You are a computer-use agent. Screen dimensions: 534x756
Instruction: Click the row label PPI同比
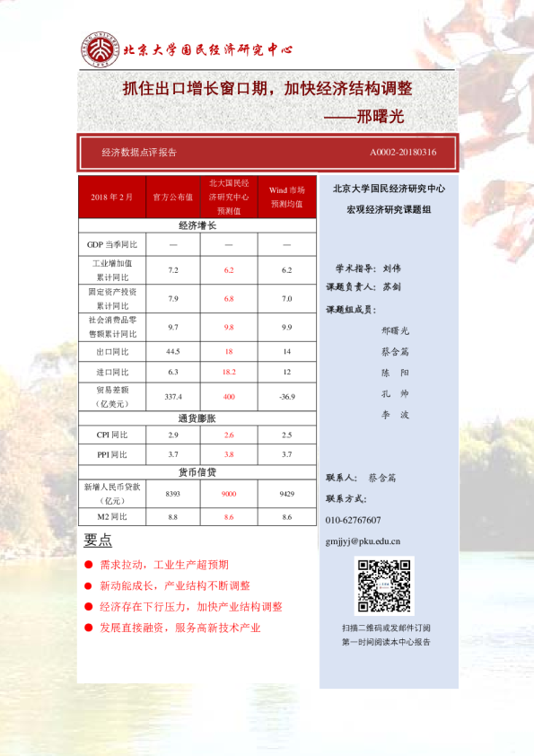[x=112, y=454]
